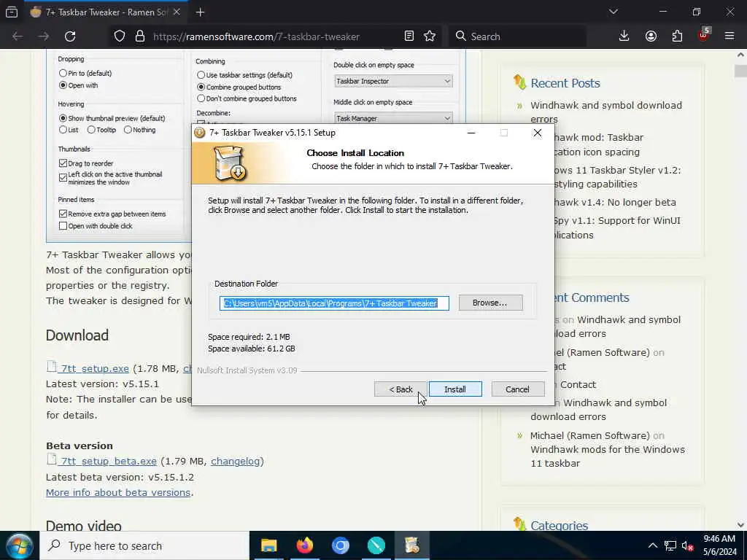The height and width of the screenshot is (560, 747).
Task: Cancel the 7+ Taskbar Tweaker setup
Action: click(x=517, y=389)
